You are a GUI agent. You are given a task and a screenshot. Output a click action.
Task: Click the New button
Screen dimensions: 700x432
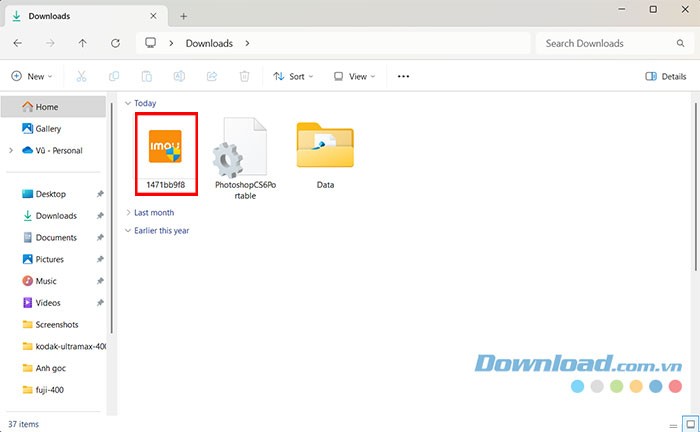[32, 76]
